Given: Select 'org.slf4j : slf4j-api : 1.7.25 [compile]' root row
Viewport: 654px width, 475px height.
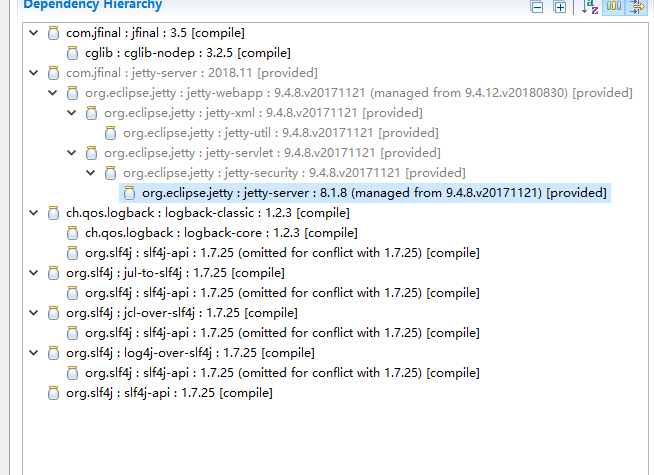Looking at the screenshot, I should (x=169, y=393).
